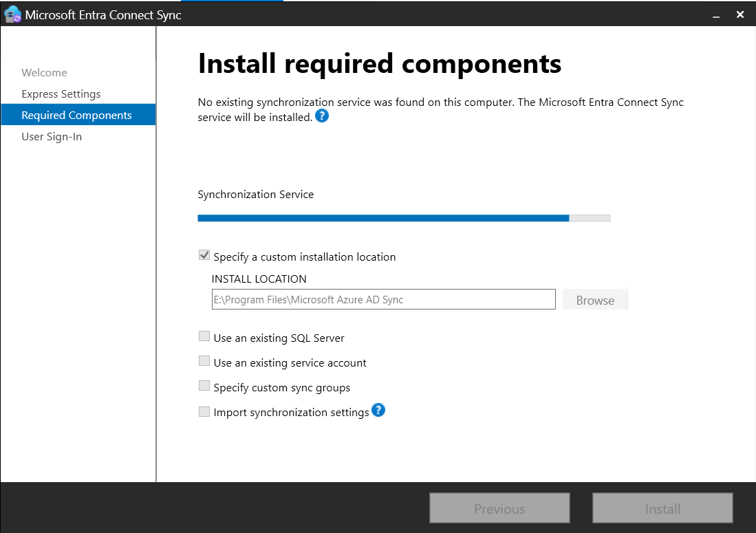756x533 pixels.
Task: Enable Use an existing service account
Action: pyautogui.click(x=204, y=360)
